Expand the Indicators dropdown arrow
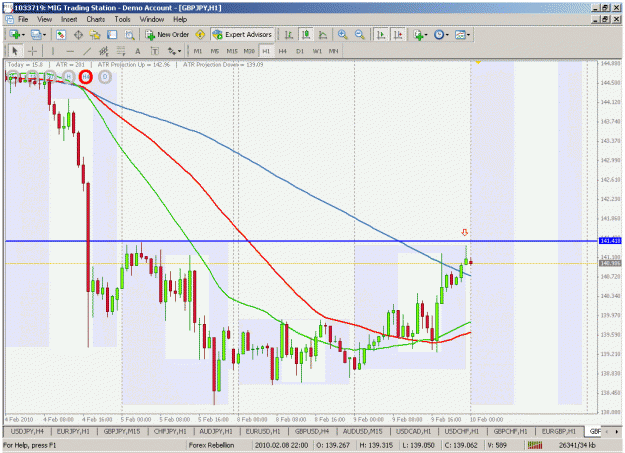This screenshot has width=625, height=453. 426,35
